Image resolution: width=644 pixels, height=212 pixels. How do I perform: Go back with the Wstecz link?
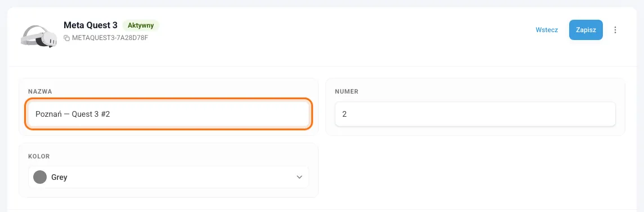547,30
